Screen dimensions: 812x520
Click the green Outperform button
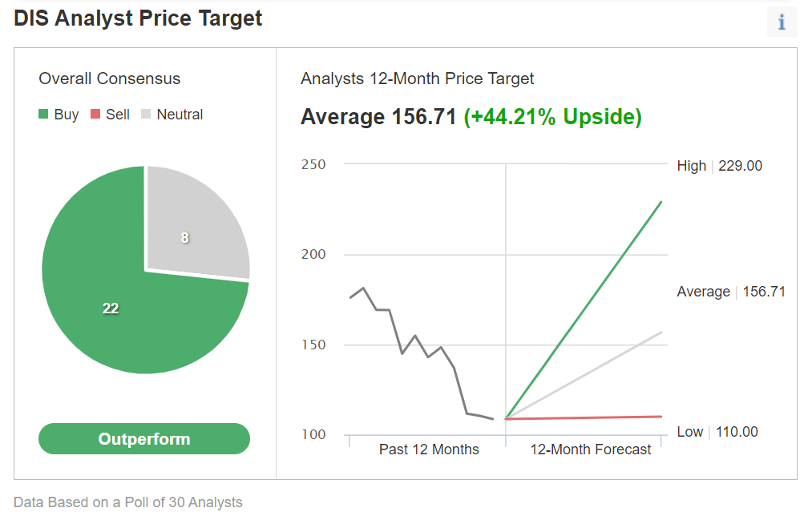pyautogui.click(x=144, y=439)
